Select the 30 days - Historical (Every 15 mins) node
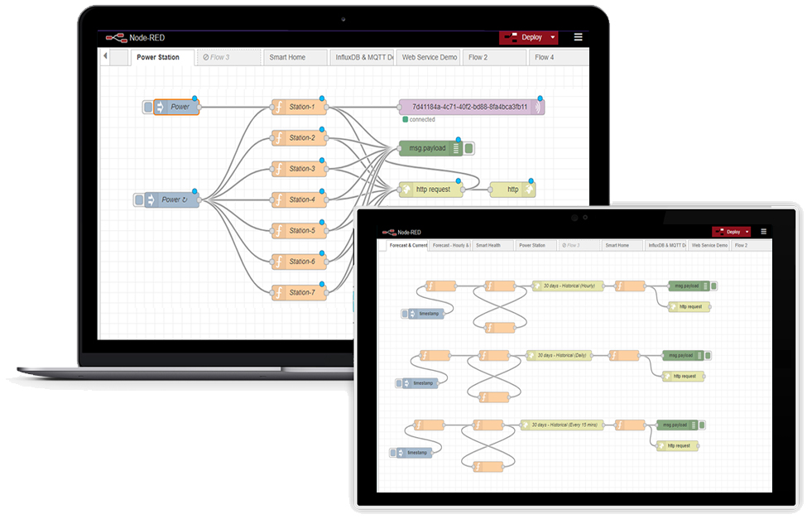Screen dimensions: 812x519 coord(562,425)
